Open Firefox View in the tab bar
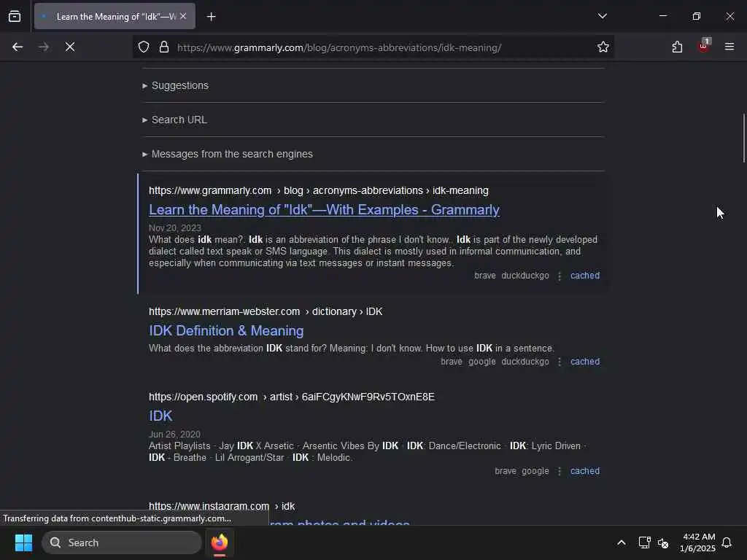Viewport: 747px width, 560px height. pyautogui.click(x=15, y=17)
